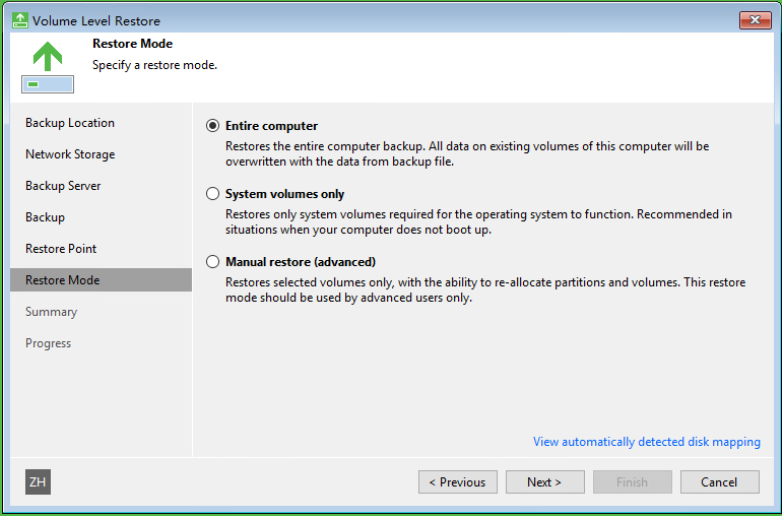Screen dimensions: 782x516
Task: Select the Entire computer restore option
Action: [x=212, y=126]
